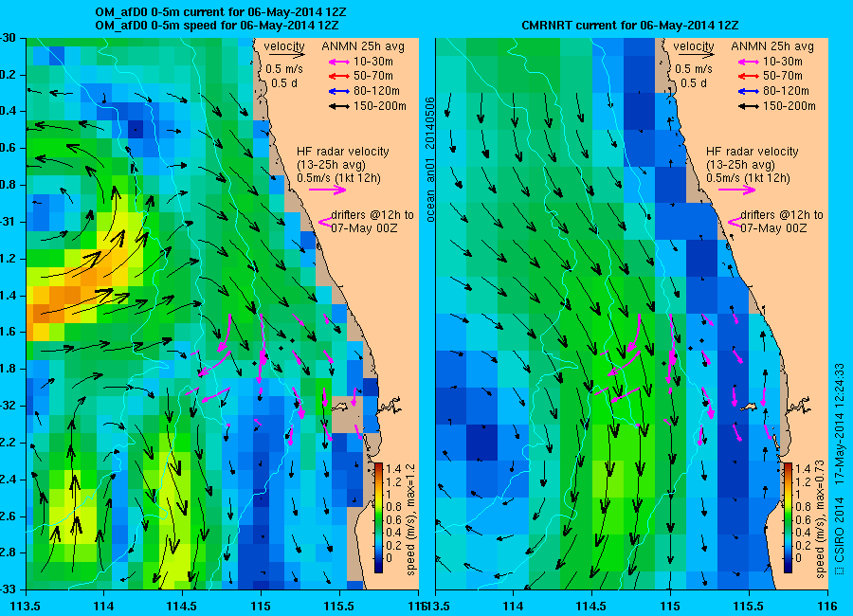
Task: Click the drifters magenta chevron in left panel
Action: pyautogui.click(x=325, y=222)
